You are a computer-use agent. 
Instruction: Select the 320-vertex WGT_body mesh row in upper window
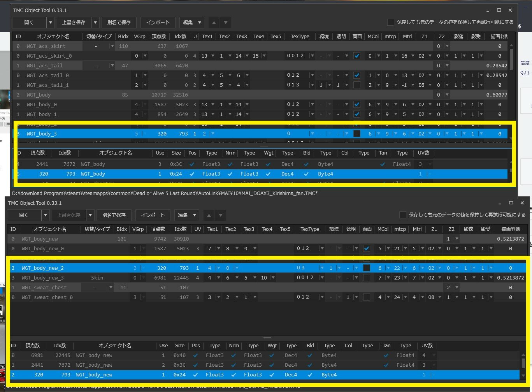pyautogui.click(x=260, y=174)
